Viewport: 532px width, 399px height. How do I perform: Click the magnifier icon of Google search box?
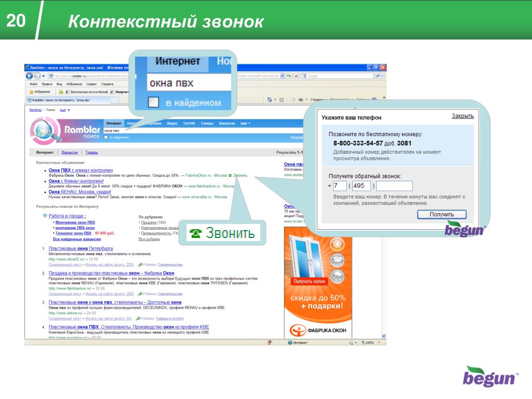[x=377, y=76]
